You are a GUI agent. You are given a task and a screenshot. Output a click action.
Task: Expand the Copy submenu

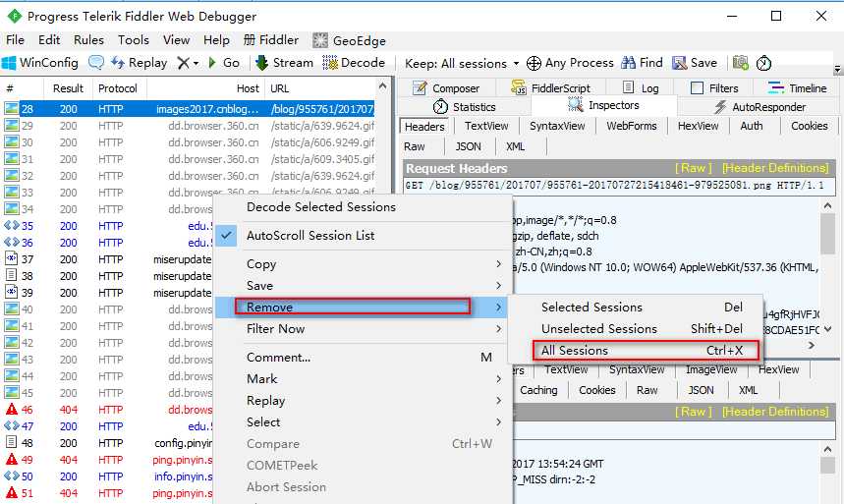[x=364, y=264]
